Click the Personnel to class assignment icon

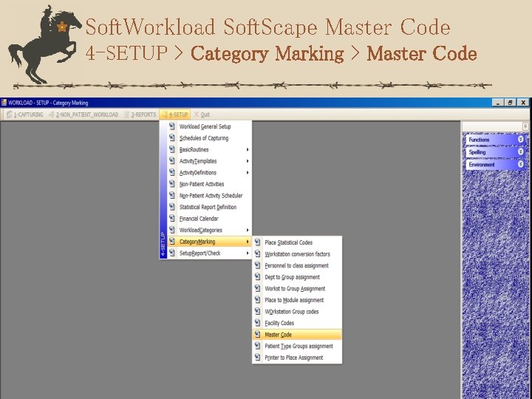[x=258, y=266]
